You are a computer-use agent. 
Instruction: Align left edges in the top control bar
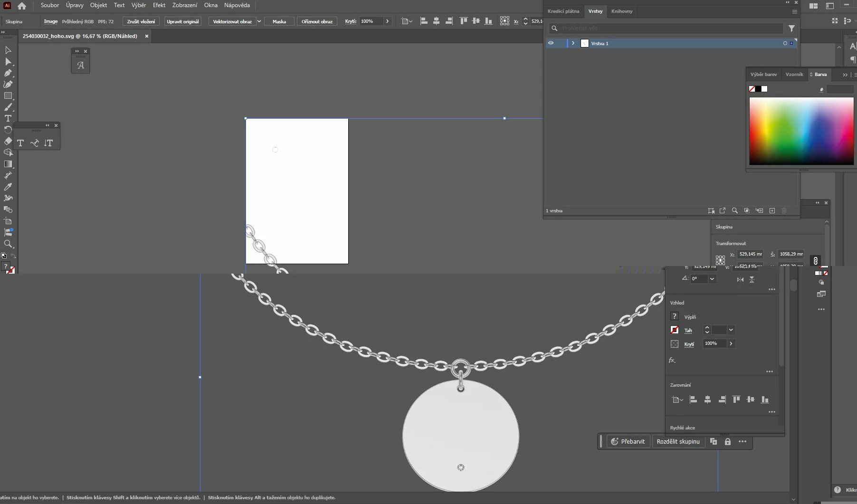coord(424,21)
